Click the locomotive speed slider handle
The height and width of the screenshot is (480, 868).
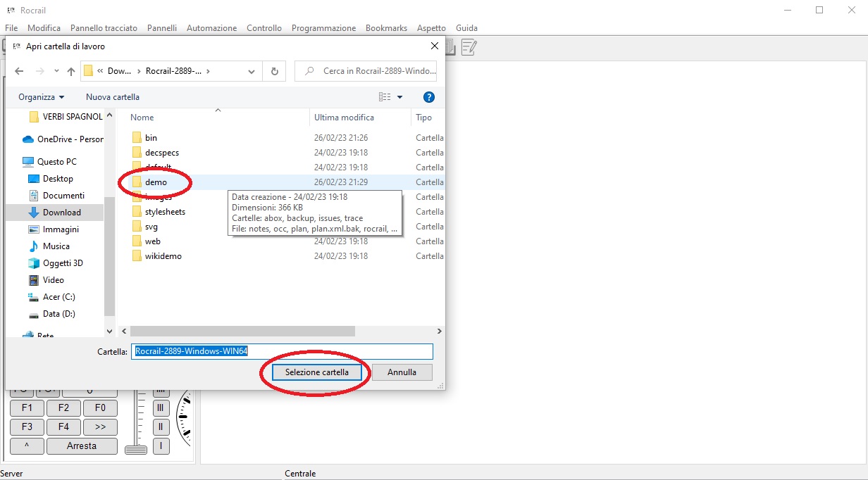click(x=136, y=449)
